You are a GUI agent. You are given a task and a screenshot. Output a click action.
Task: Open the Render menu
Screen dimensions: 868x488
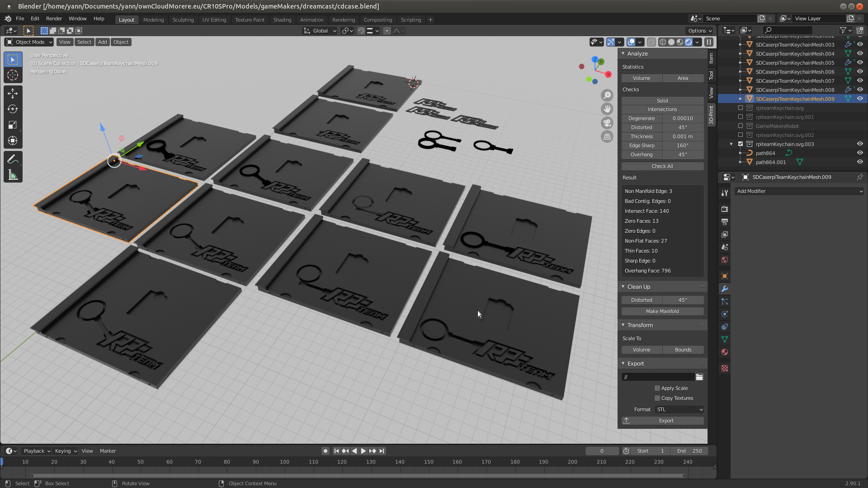tap(54, 19)
